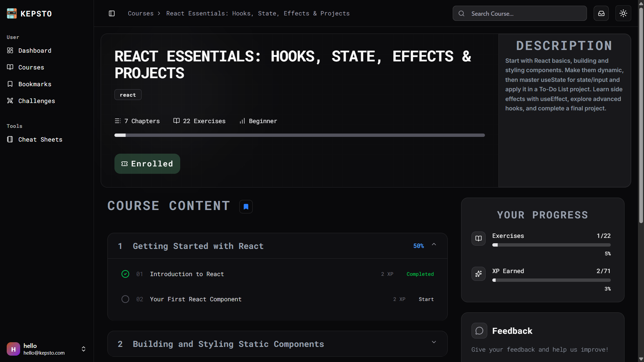
Task: Toggle light mode with the sun icon
Action: (623, 13)
